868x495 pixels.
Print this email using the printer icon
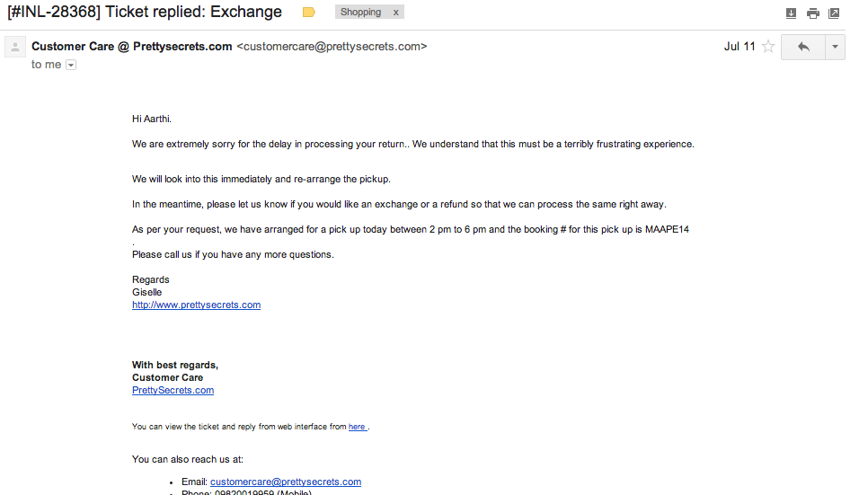[812, 13]
